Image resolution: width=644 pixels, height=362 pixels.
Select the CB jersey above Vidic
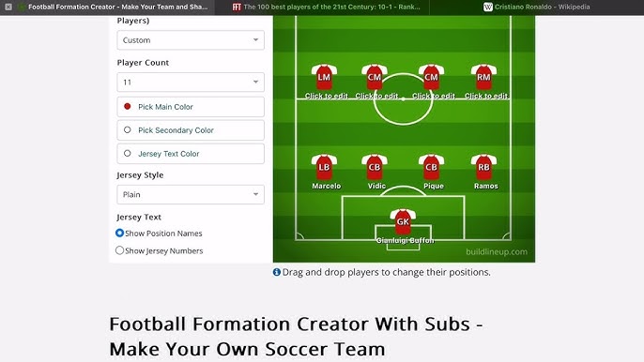tap(375, 167)
